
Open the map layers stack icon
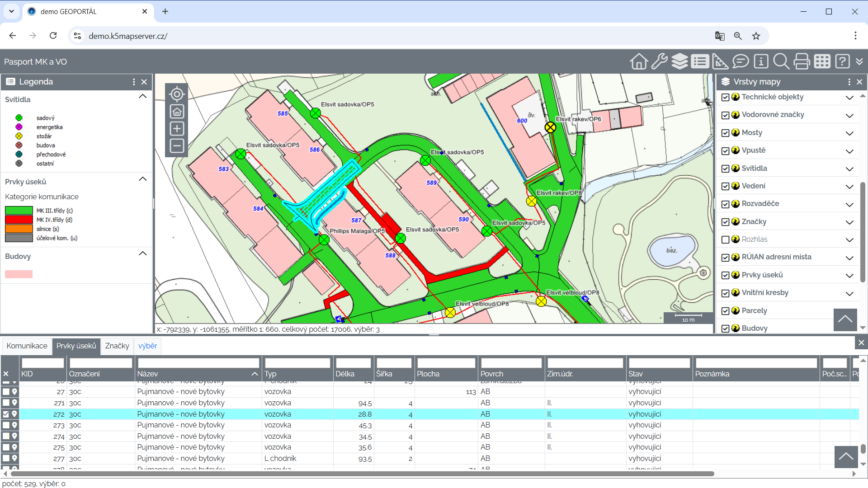[679, 61]
